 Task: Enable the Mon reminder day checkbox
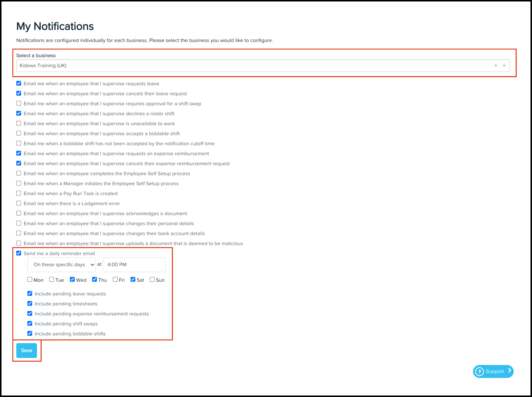30,280
